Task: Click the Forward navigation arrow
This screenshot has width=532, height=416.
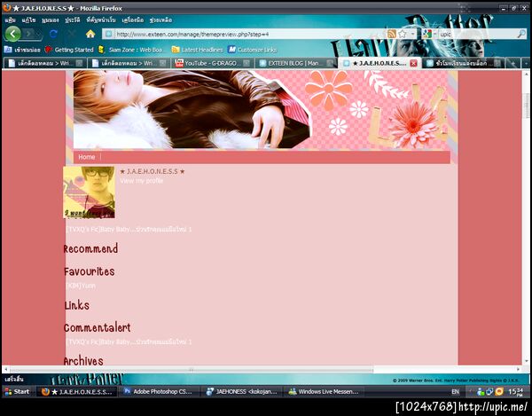Action: tap(29, 34)
